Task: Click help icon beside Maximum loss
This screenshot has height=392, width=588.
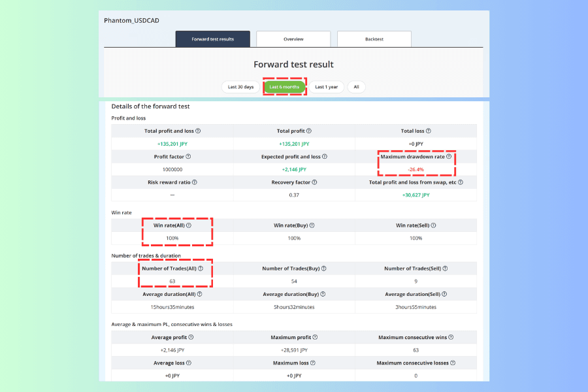Action: tap(313, 363)
